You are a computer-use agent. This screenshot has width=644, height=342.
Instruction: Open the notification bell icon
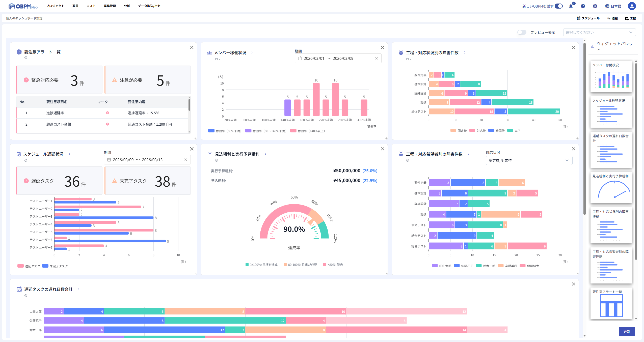coord(571,6)
